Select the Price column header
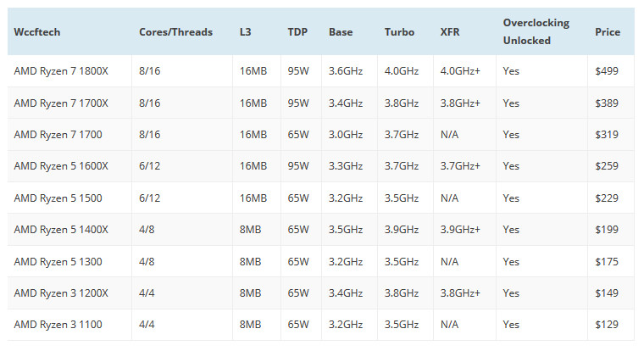The image size is (644, 351). coord(608,32)
